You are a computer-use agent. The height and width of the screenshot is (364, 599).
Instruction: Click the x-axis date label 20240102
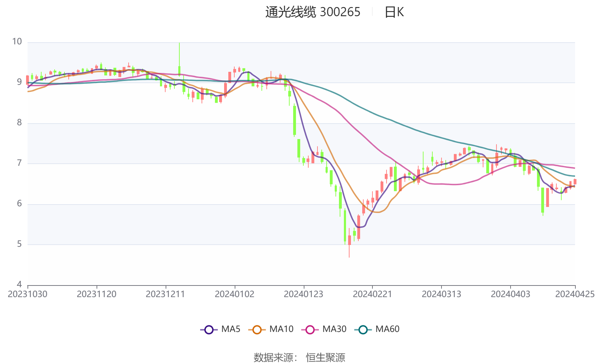(235, 294)
